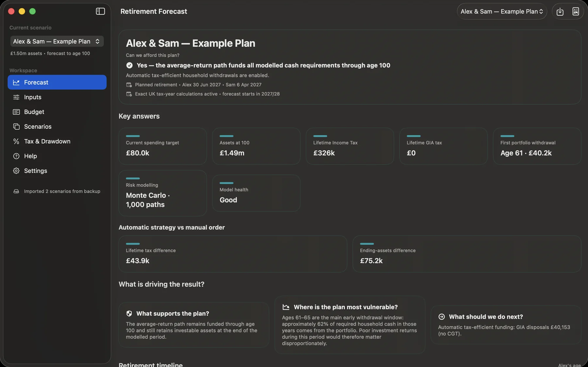Click the Forecast chart icon in sidebar

click(16, 82)
